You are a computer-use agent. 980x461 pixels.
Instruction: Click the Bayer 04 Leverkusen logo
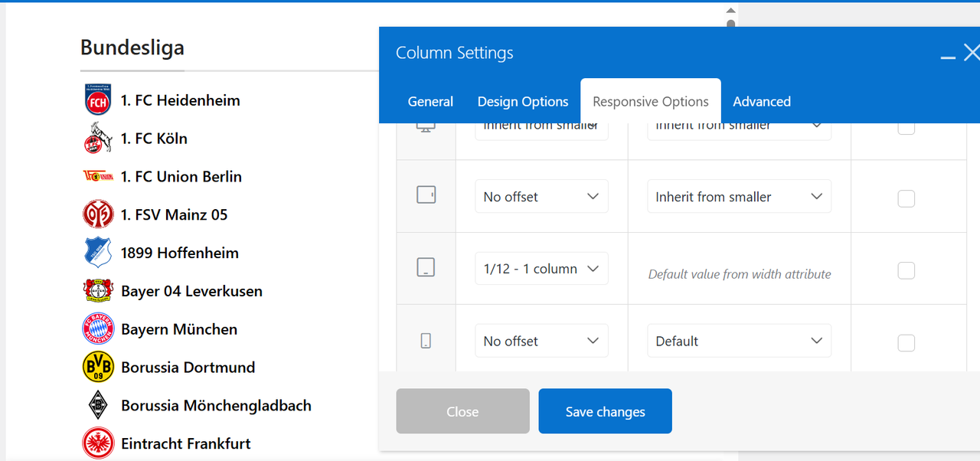click(98, 291)
